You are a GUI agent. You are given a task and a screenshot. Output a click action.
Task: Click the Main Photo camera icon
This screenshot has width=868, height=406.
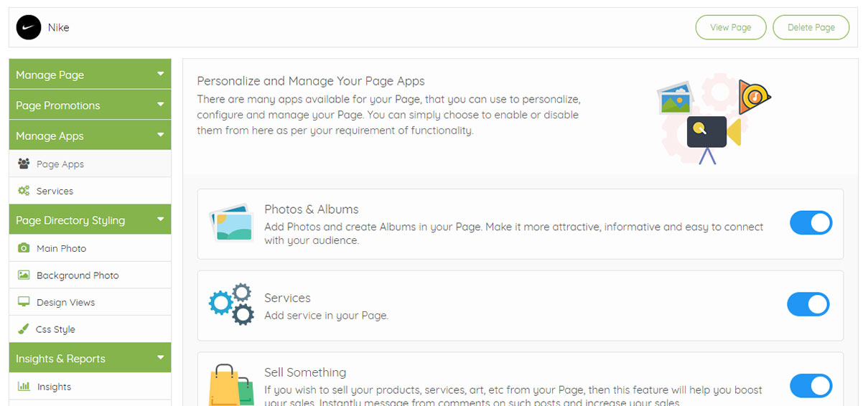[x=24, y=248]
